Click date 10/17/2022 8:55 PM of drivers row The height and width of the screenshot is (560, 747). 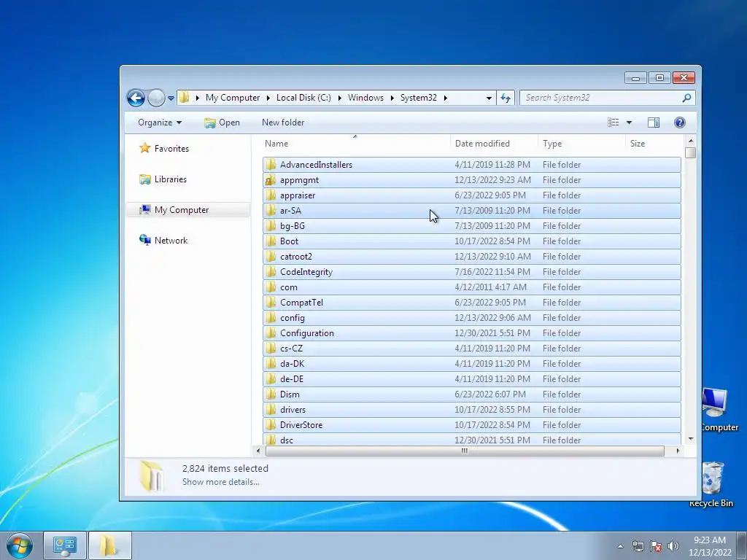[492, 410]
